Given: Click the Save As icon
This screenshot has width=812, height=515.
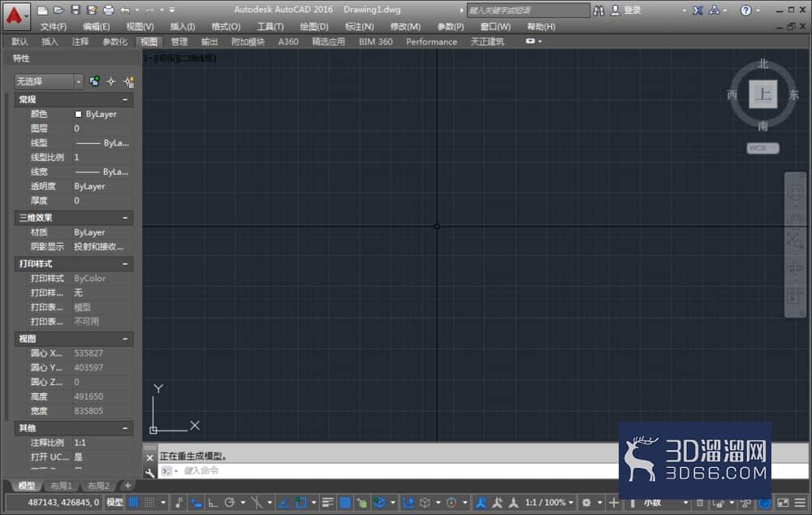Looking at the screenshot, I should click(x=92, y=10).
